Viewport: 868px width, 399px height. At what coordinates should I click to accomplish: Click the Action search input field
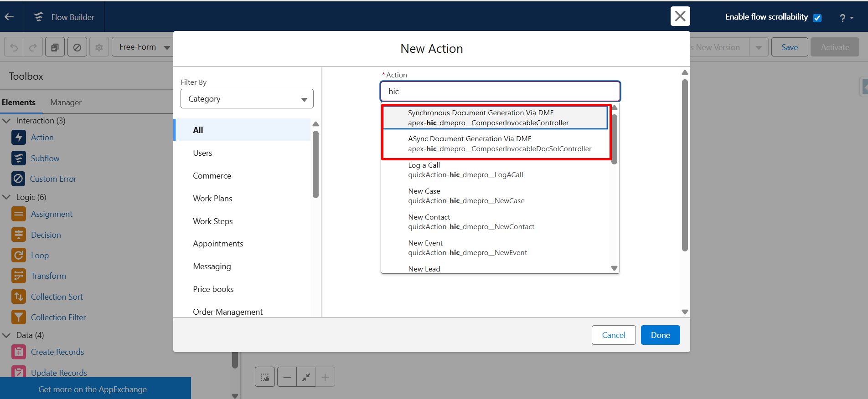500,92
